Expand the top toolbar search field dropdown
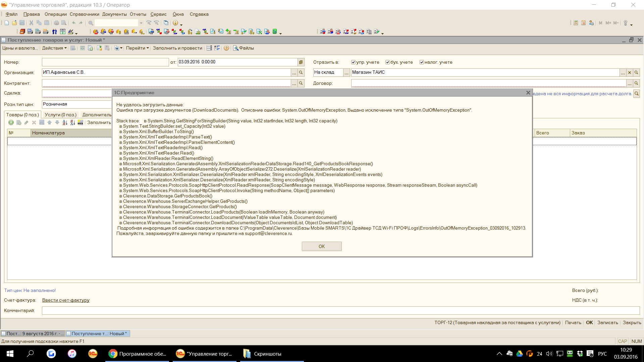Screen dimensions: 644x362 [x=141, y=23]
